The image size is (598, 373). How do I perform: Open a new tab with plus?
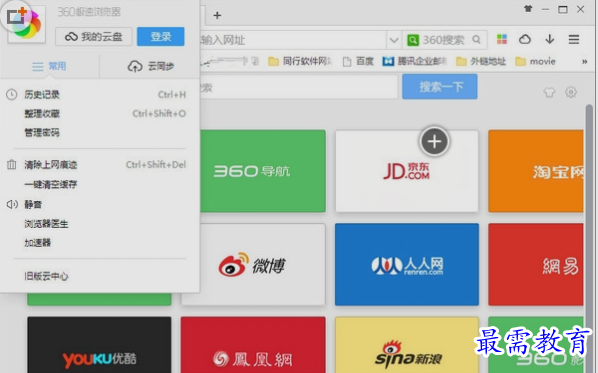(x=217, y=15)
